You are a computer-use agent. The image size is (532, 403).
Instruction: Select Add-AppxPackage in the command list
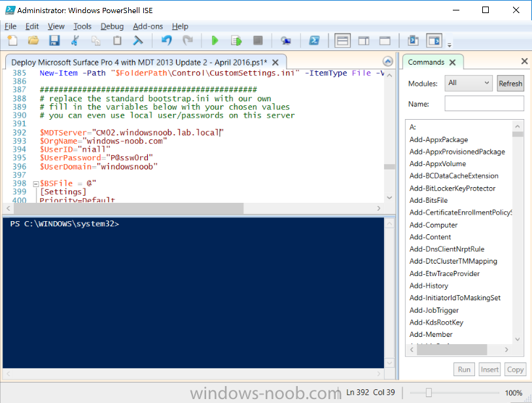tap(438, 139)
